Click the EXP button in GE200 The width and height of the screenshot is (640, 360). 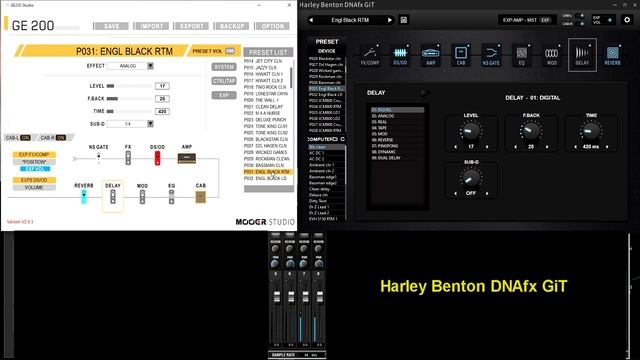(224, 95)
